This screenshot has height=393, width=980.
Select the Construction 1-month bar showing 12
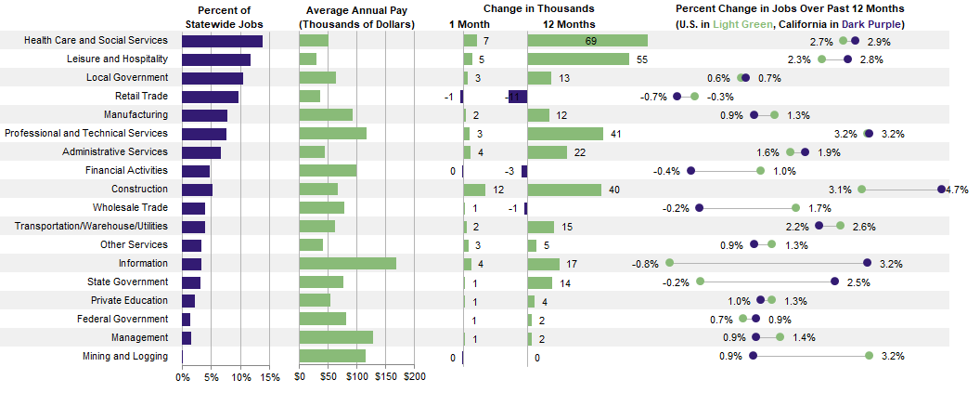click(x=474, y=190)
